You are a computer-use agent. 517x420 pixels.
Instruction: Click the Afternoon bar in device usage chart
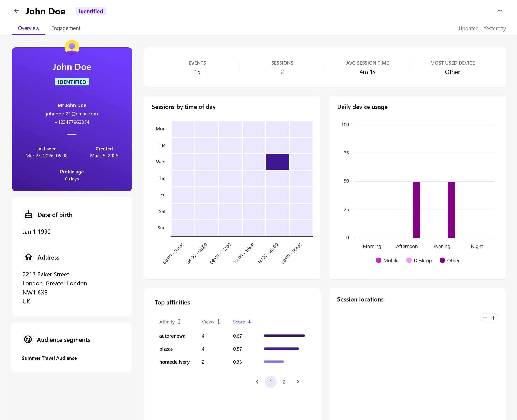click(x=416, y=209)
